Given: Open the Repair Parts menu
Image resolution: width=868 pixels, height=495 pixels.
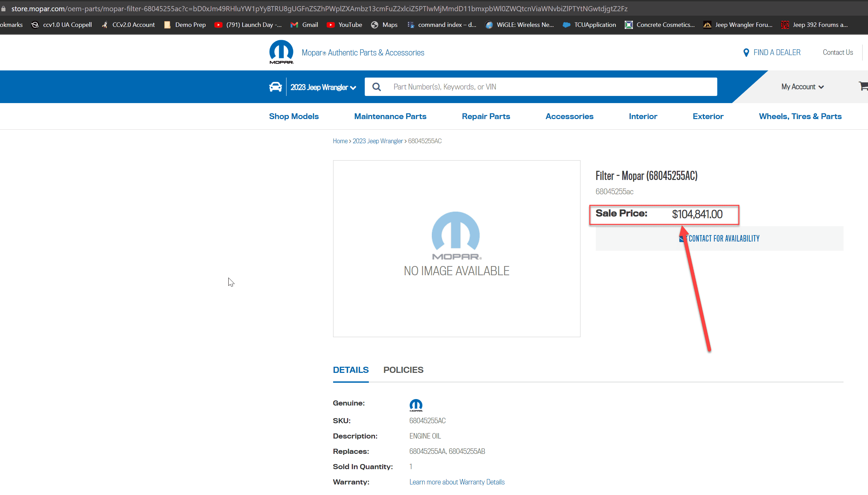Looking at the screenshot, I should [486, 116].
